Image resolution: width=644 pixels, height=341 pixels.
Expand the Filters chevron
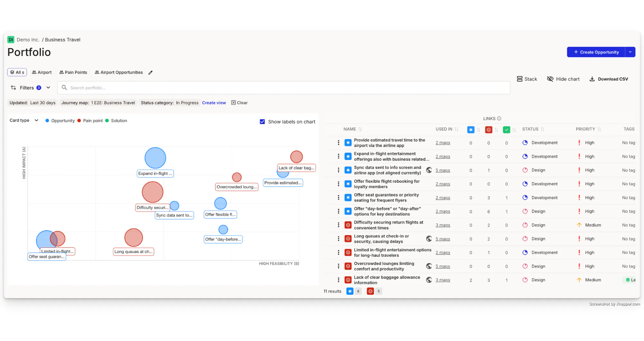[48, 88]
